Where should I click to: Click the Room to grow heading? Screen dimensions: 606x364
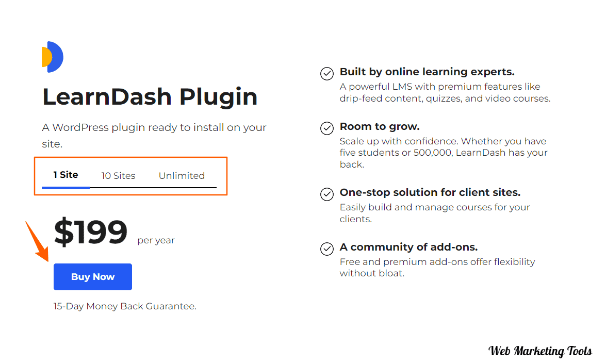pos(380,127)
